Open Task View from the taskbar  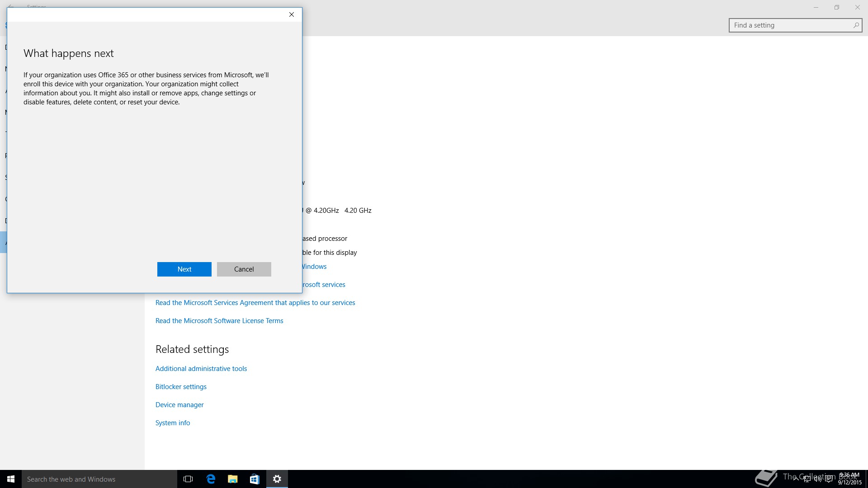188,479
